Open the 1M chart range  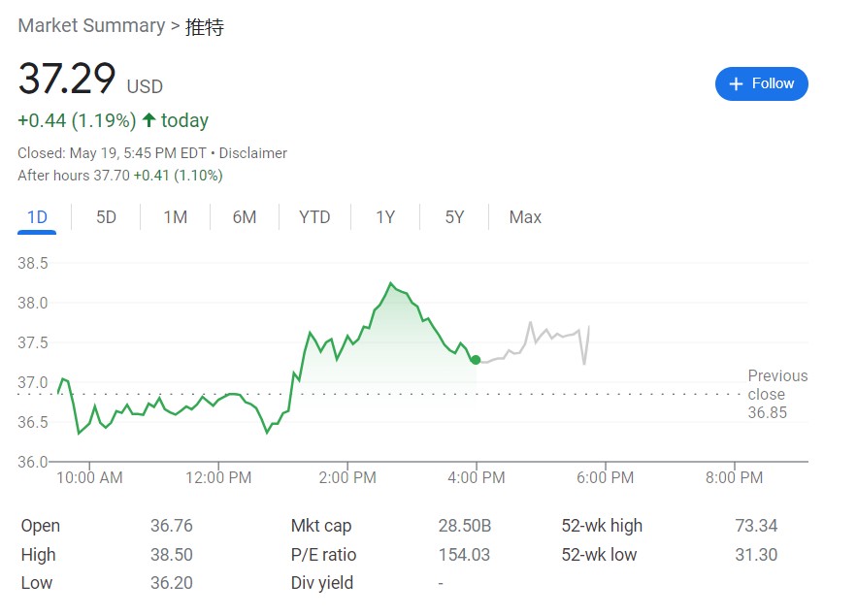[x=175, y=217]
